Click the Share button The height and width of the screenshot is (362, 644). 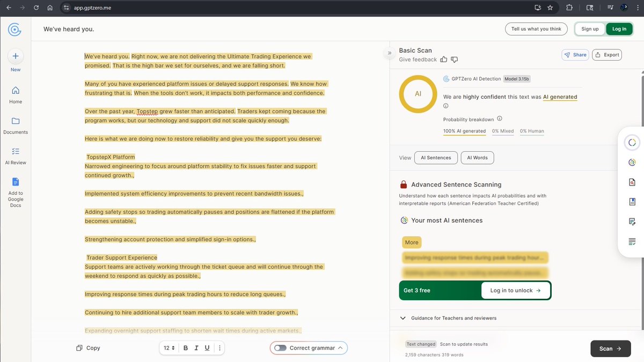pyautogui.click(x=575, y=55)
